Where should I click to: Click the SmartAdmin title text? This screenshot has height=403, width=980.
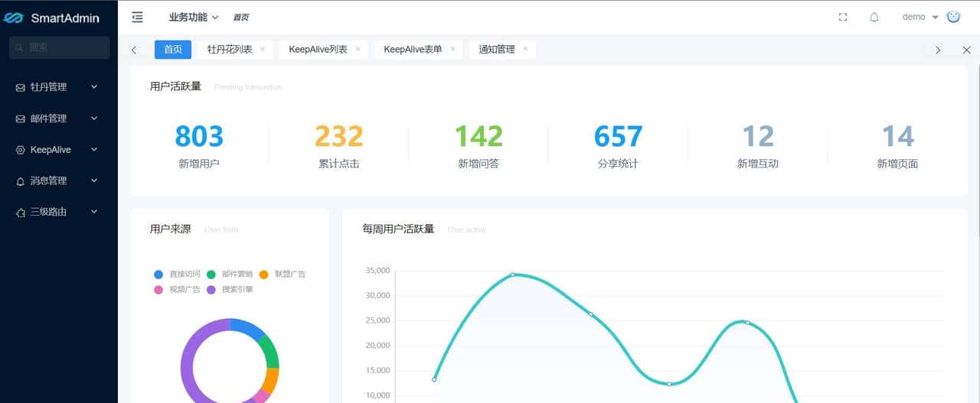pos(65,18)
